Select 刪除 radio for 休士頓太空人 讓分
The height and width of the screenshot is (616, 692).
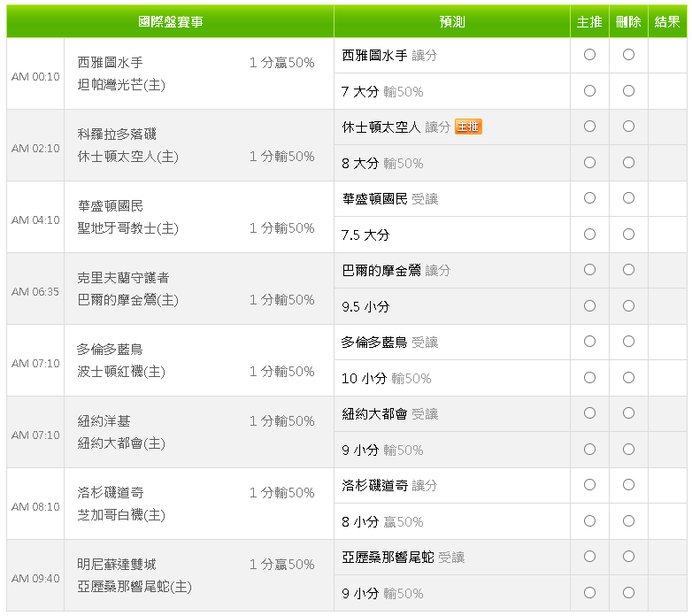coord(628,127)
